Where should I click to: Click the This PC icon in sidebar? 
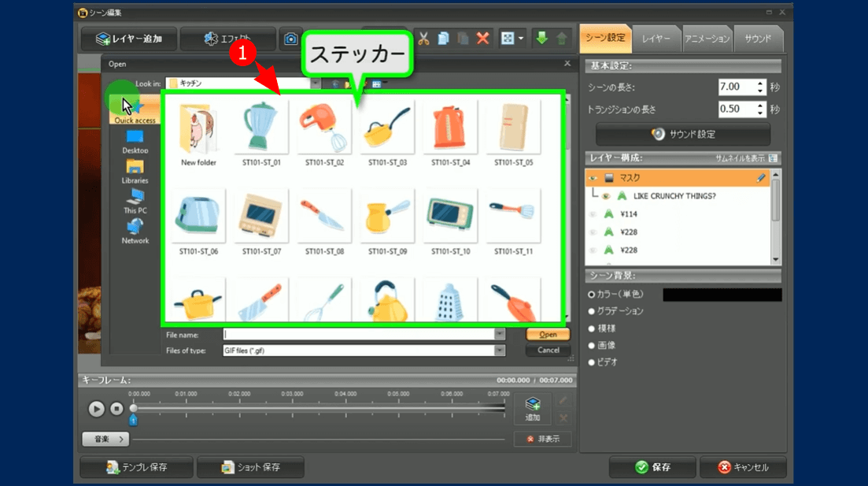pos(135,201)
